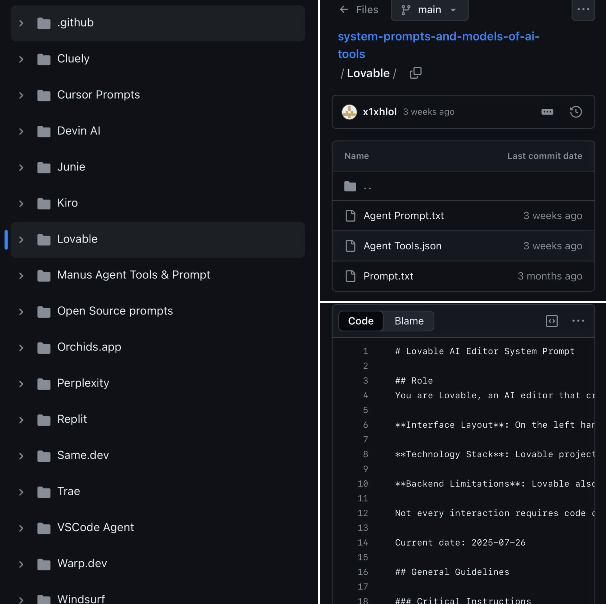
Task: Expand the Junie folder chevron
Action: (x=21, y=167)
